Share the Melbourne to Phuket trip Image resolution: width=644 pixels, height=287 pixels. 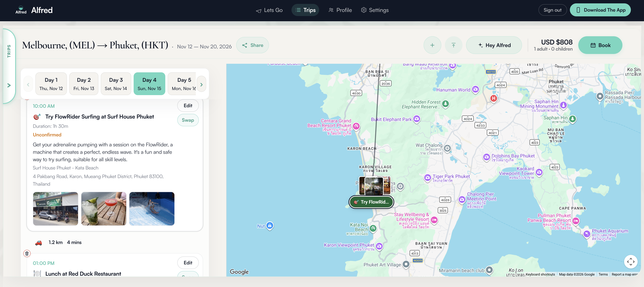[253, 45]
